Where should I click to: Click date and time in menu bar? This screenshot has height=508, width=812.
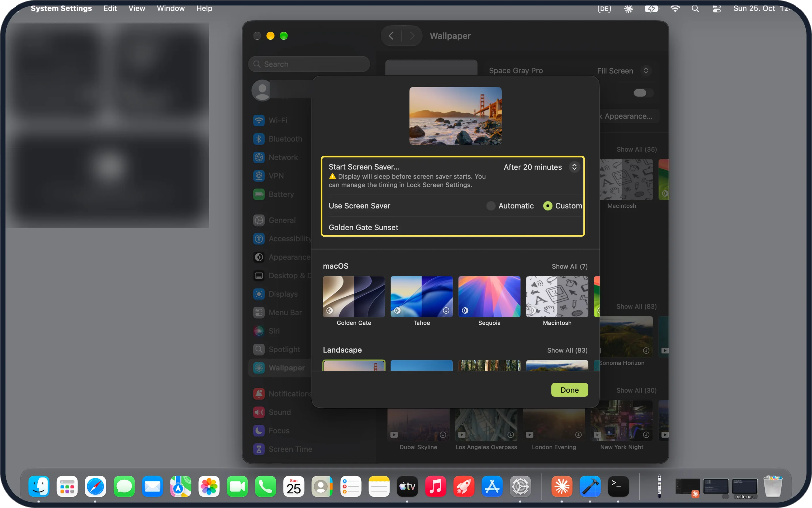pos(763,8)
